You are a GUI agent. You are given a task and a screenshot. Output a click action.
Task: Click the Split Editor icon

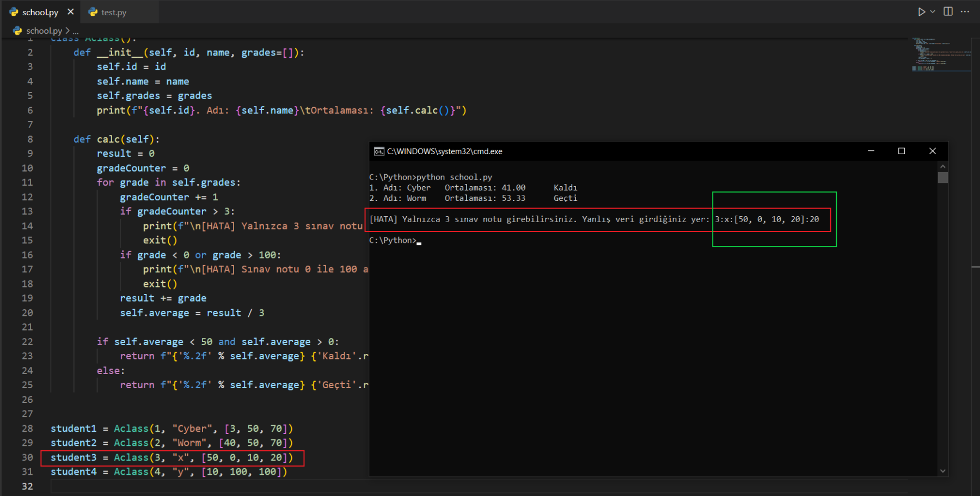(948, 11)
